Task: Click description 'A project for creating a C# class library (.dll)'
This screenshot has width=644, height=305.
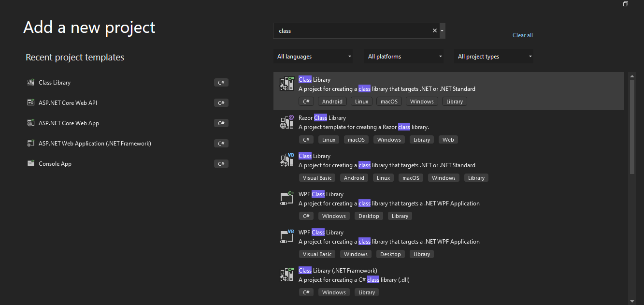Action: click(x=354, y=280)
